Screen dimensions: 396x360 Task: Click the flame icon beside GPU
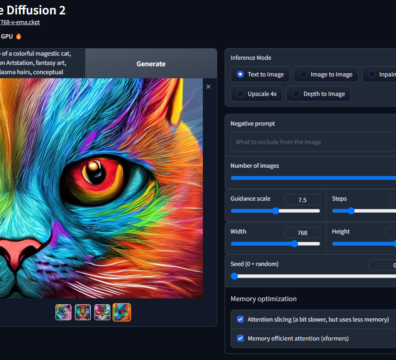pyautogui.click(x=19, y=36)
